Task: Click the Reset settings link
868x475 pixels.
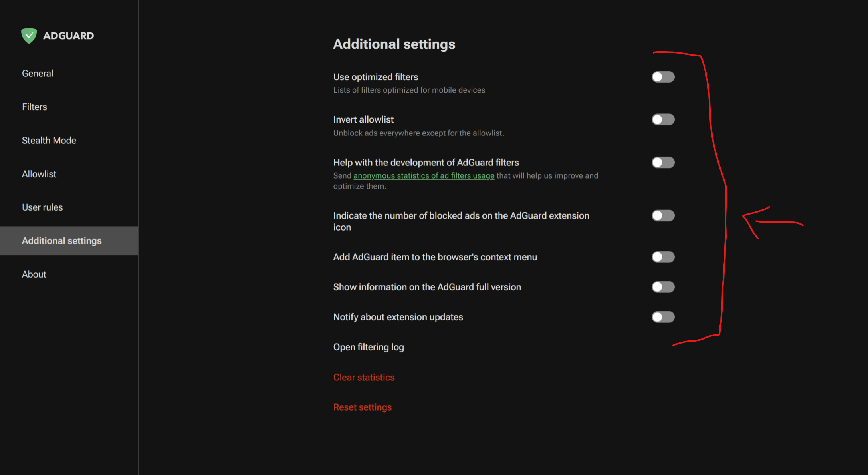Action: [x=362, y=407]
